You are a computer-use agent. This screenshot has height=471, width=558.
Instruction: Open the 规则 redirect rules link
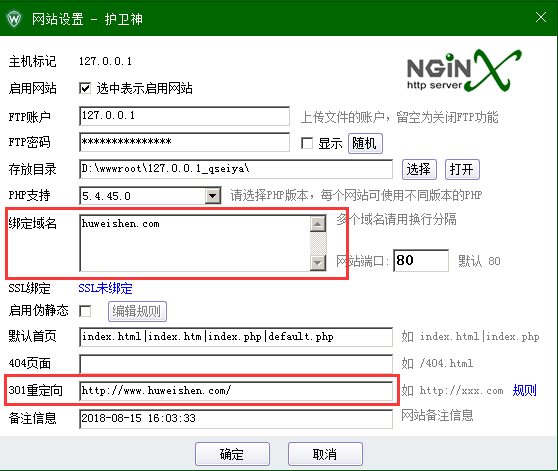point(525,390)
